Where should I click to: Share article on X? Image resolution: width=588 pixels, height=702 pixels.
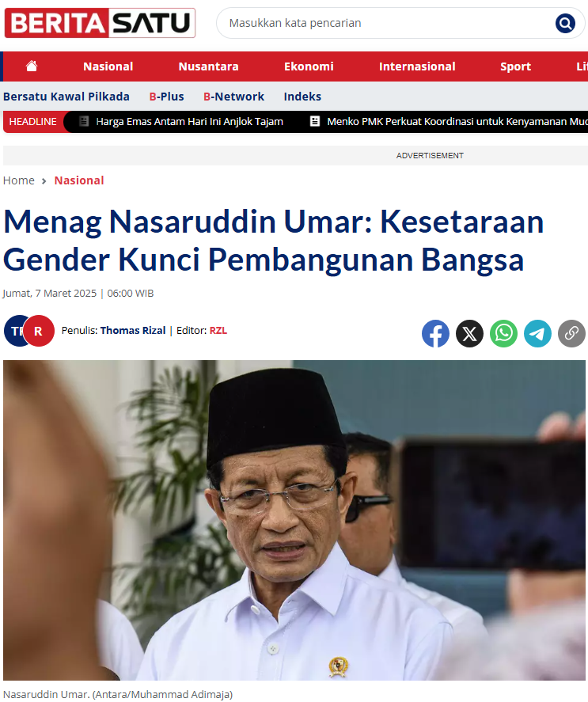click(469, 333)
